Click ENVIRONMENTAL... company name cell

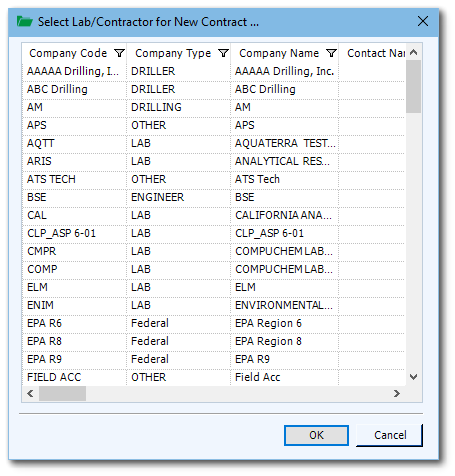click(x=284, y=305)
